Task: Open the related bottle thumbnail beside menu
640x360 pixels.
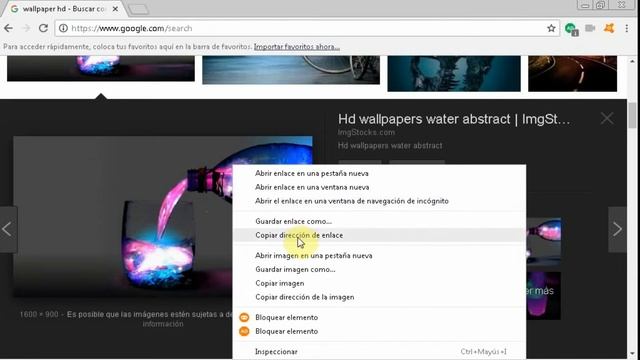Action: [x=543, y=242]
